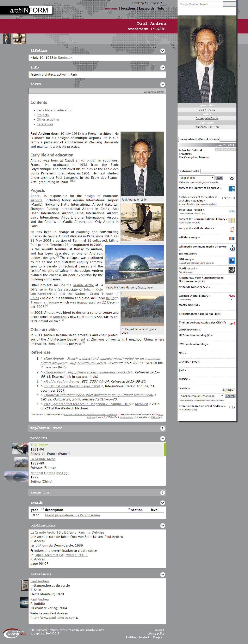Viewport: 248px width, 644px height.
Task: Open the persons menu
Action: point(111,9)
